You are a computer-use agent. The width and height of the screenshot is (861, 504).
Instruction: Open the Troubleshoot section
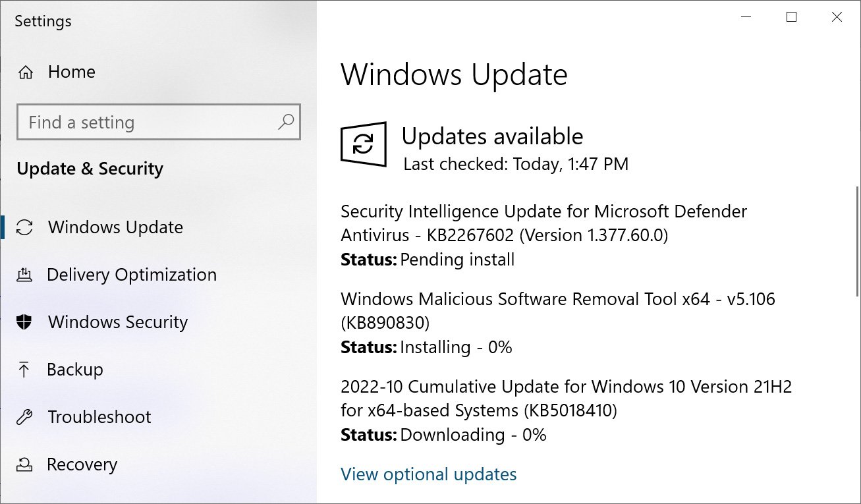pos(99,417)
